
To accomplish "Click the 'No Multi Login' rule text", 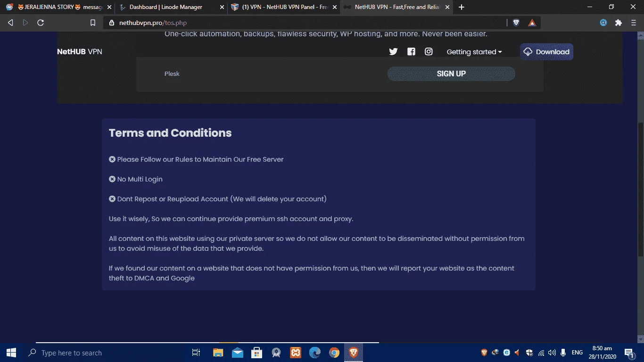I will pyautogui.click(x=140, y=179).
